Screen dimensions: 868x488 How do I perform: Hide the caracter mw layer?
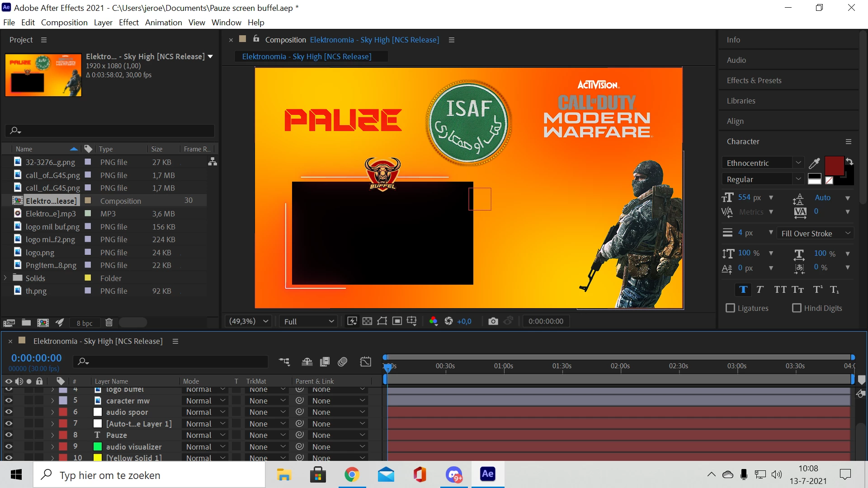(x=9, y=401)
